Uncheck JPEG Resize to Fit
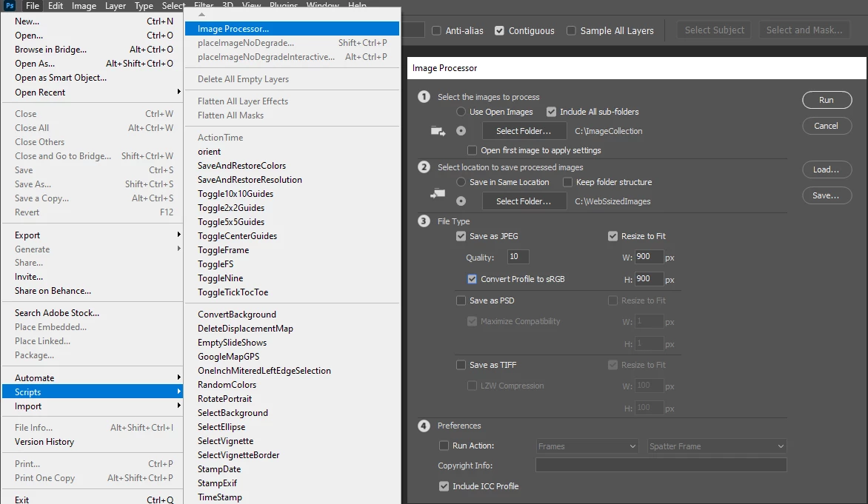Image resolution: width=868 pixels, height=504 pixels. pos(612,236)
